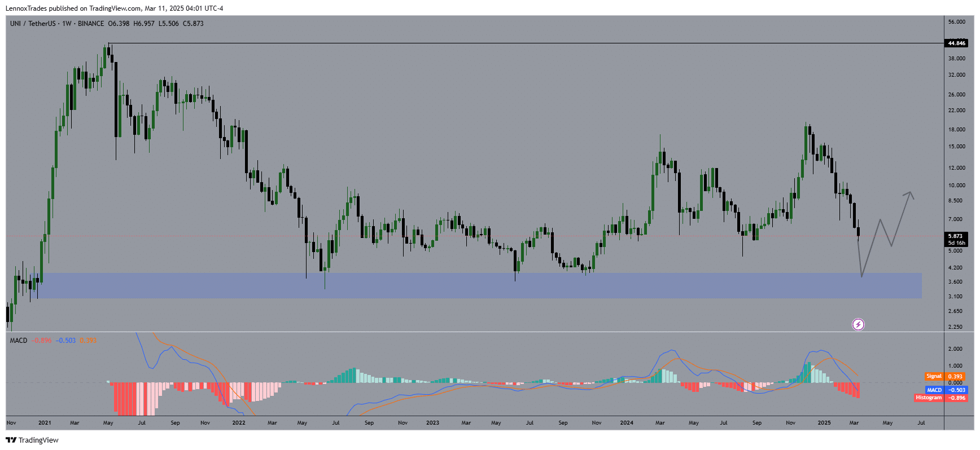The width and height of the screenshot is (980, 450).
Task: Click the 22.000 price axis label
Action: coord(957,111)
